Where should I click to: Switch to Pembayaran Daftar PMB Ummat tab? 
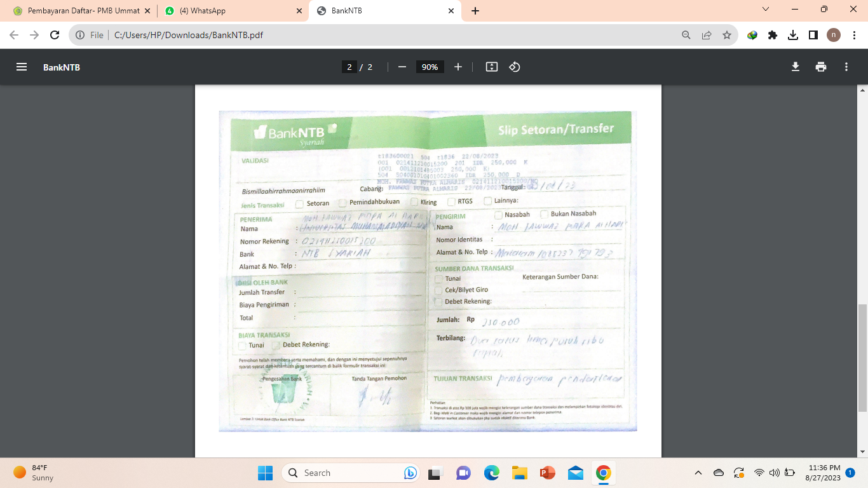(x=79, y=11)
